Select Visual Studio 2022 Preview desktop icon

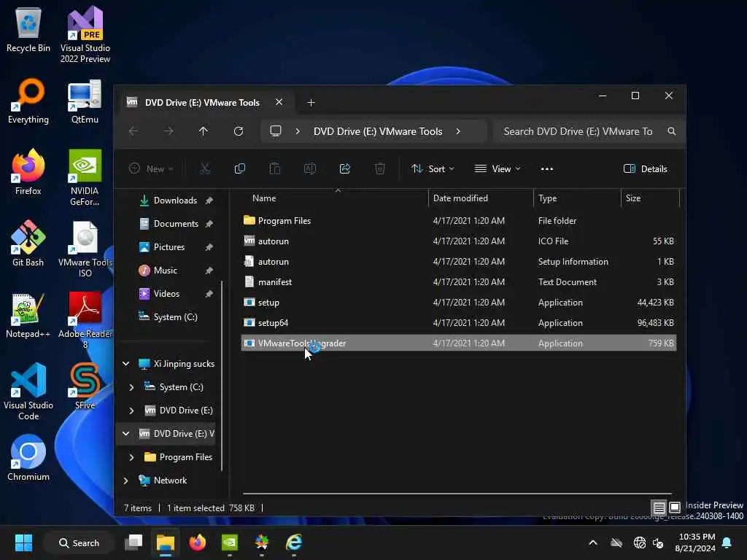coord(85,35)
